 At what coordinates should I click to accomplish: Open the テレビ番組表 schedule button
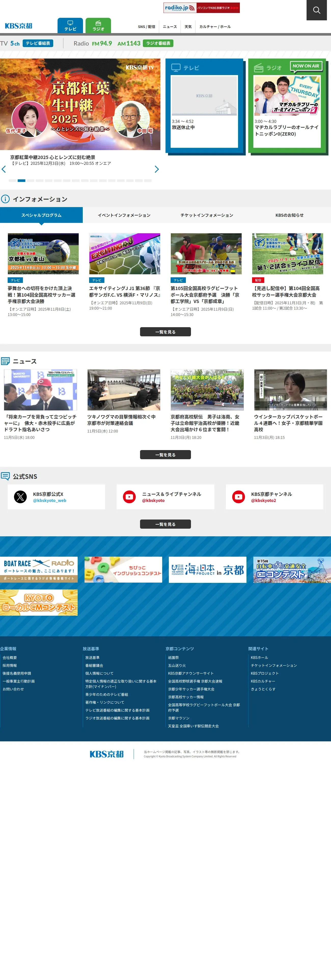pos(38,43)
